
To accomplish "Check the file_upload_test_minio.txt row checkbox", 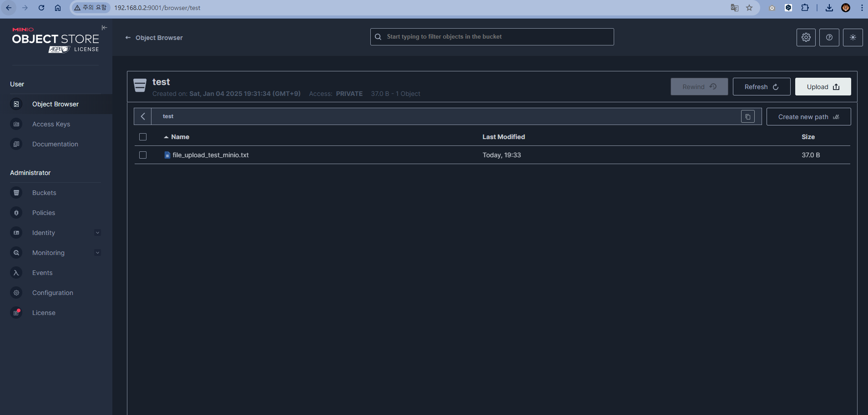I will pos(143,155).
